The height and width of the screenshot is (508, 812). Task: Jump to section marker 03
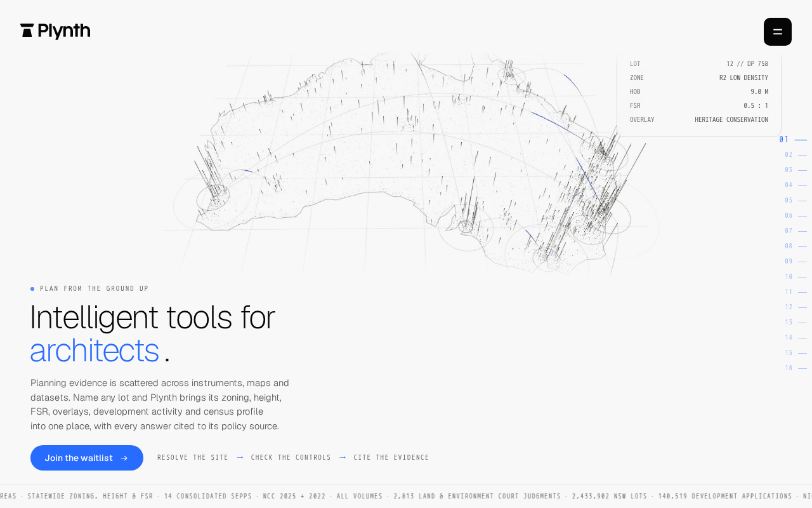click(796, 170)
